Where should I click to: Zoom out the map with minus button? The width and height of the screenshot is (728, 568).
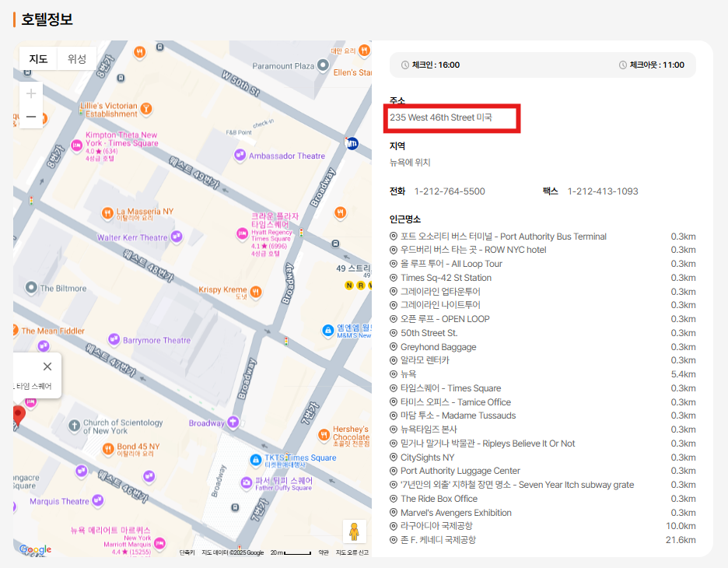click(x=31, y=117)
